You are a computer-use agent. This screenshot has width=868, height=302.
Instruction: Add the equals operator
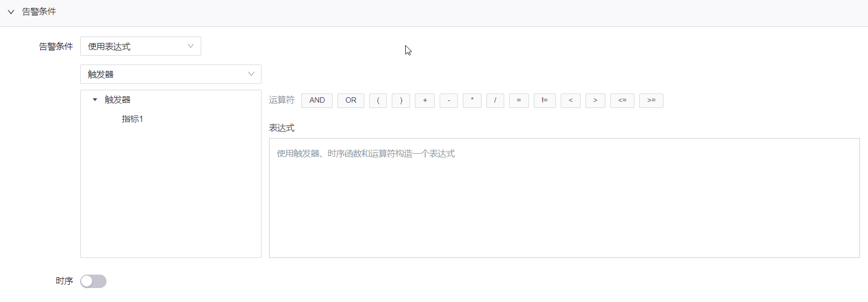[519, 100]
